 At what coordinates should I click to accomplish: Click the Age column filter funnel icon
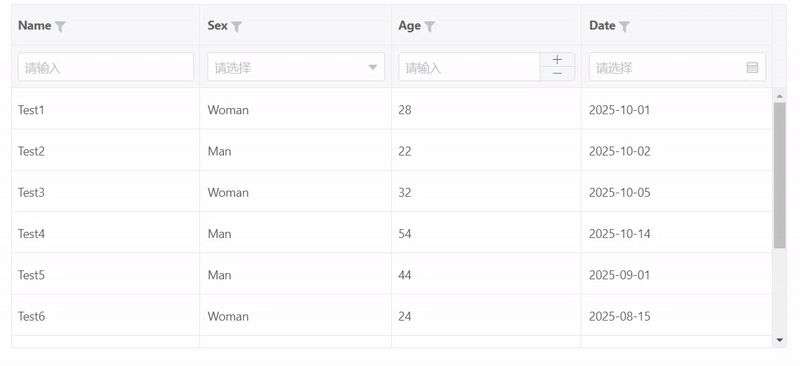pos(430,27)
